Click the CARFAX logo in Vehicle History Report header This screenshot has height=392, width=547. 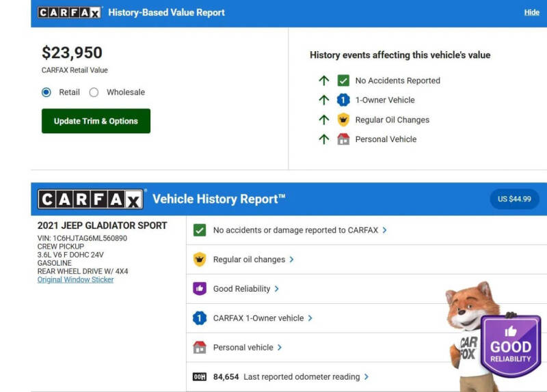[90, 199]
